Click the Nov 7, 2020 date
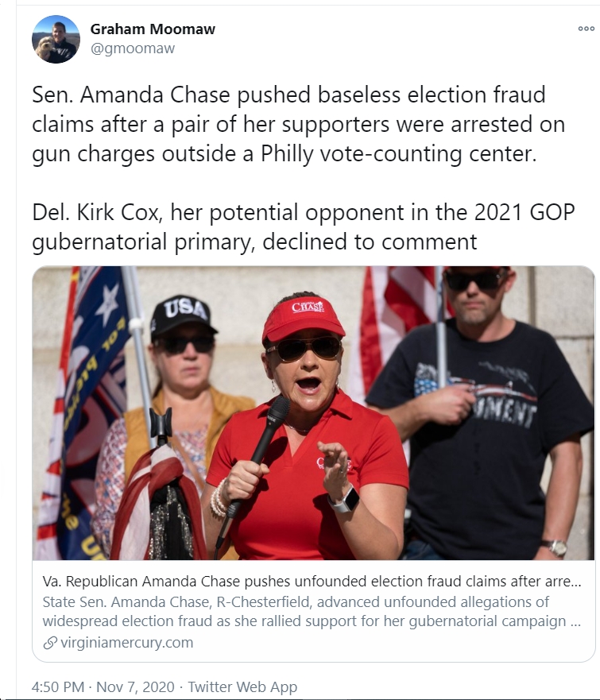 tap(135, 686)
